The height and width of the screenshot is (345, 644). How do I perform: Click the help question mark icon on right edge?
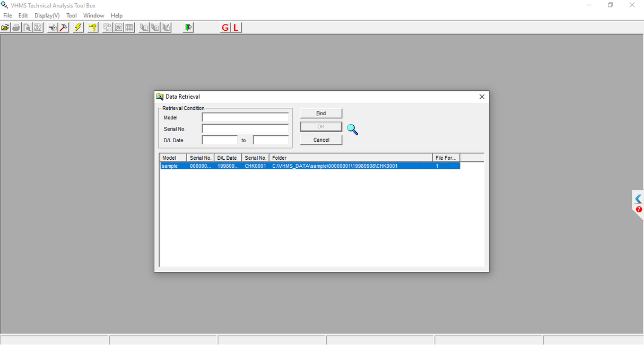tap(638, 208)
